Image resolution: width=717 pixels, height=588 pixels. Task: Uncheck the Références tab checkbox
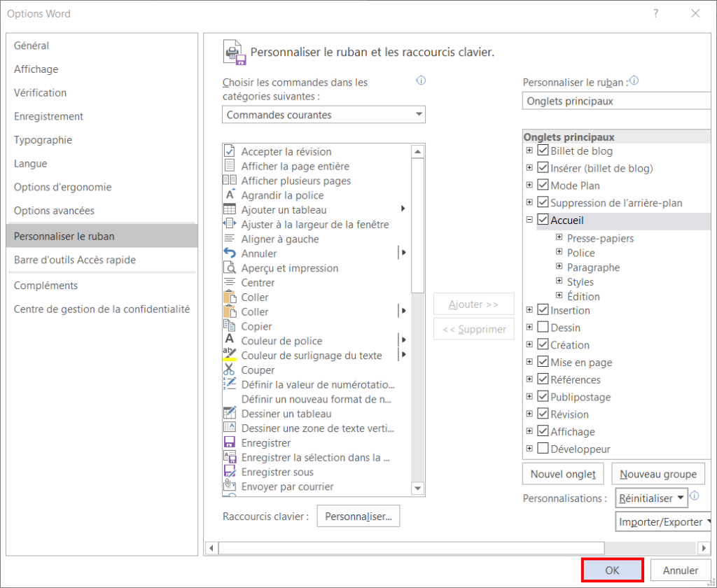coord(543,379)
